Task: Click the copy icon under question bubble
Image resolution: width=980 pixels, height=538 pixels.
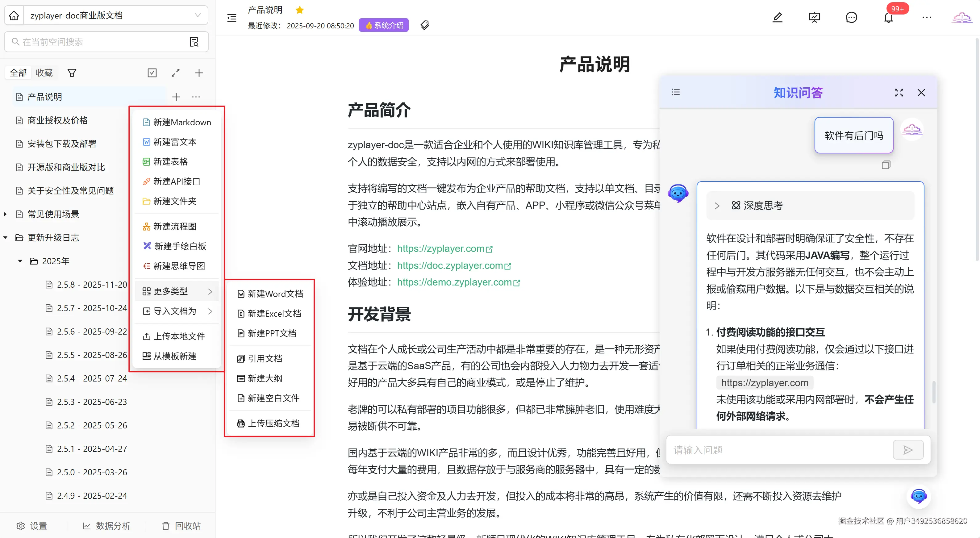Action: point(886,165)
